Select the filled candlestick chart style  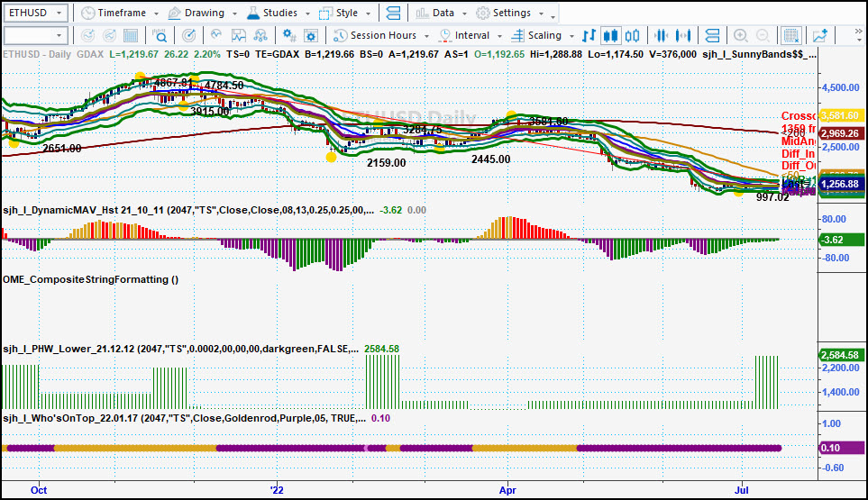pos(610,35)
